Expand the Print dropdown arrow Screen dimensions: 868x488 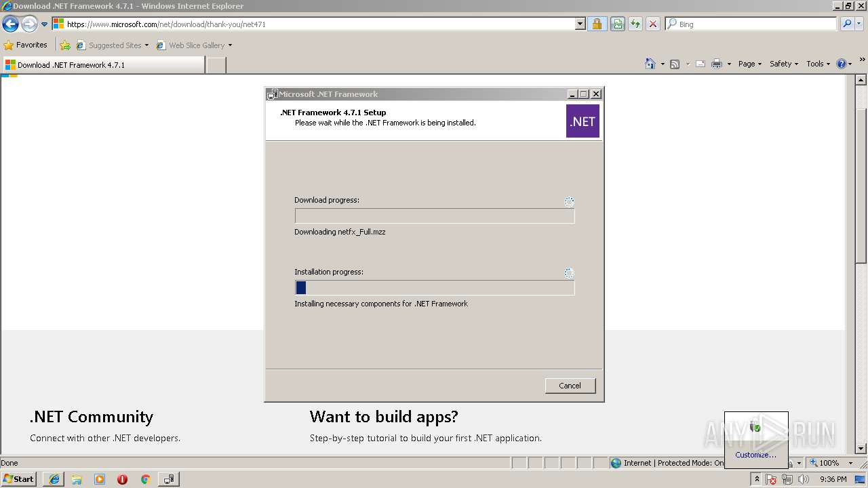tap(729, 64)
